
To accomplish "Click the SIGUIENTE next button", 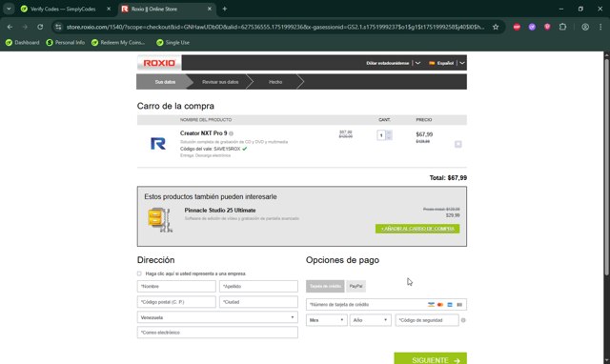I will coord(430,359).
